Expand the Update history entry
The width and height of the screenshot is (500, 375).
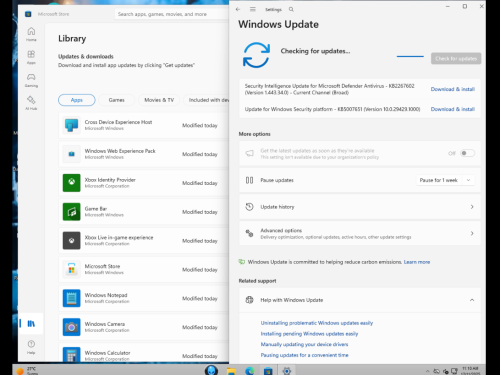(x=360, y=207)
